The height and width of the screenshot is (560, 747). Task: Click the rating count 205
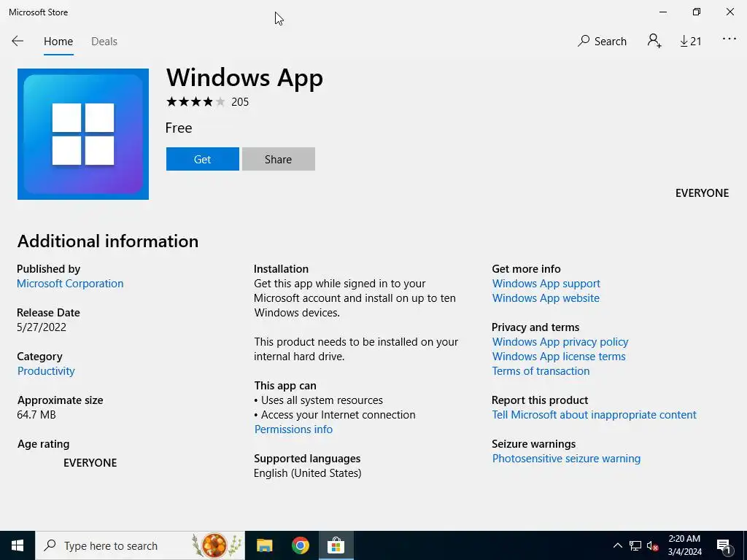240,102
